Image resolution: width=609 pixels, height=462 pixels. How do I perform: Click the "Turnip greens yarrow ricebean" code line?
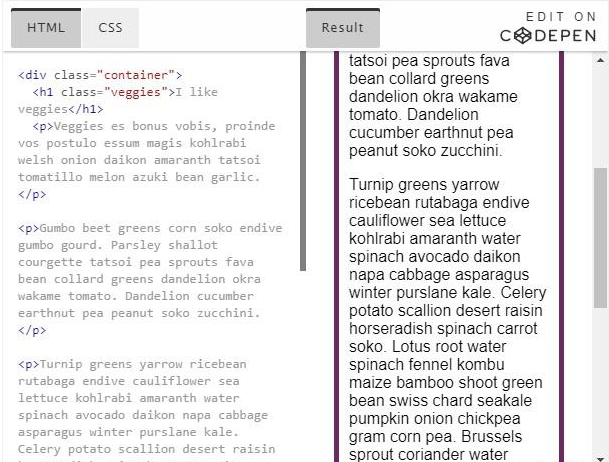pyautogui.click(x=132, y=364)
